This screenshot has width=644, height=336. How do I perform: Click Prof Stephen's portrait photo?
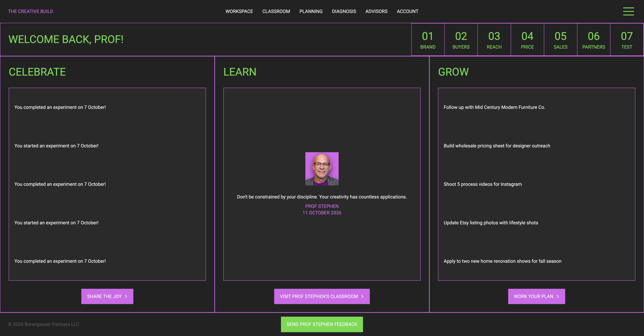pyautogui.click(x=322, y=169)
